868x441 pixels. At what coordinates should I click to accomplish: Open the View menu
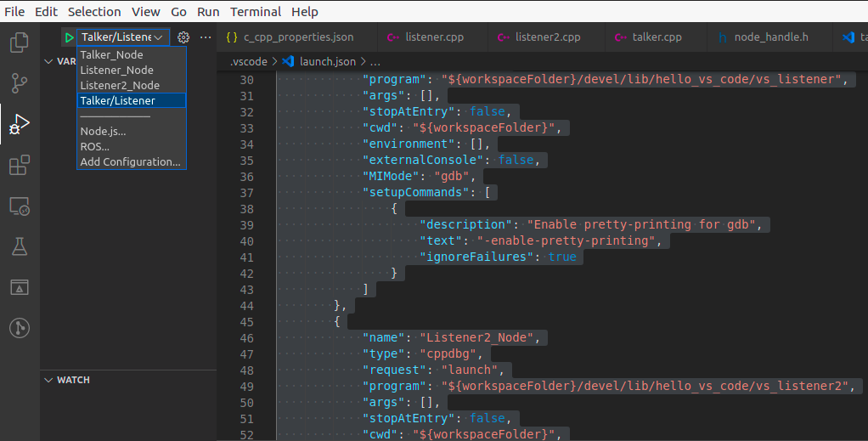click(145, 12)
